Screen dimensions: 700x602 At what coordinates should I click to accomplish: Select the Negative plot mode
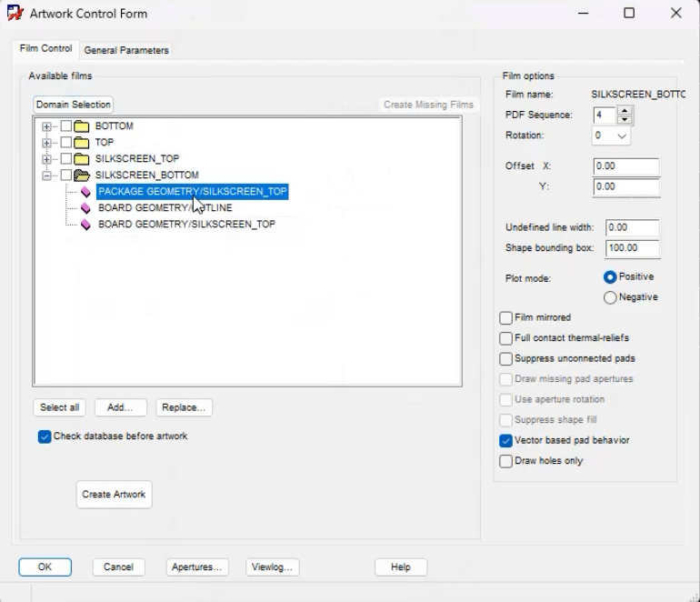pos(610,297)
